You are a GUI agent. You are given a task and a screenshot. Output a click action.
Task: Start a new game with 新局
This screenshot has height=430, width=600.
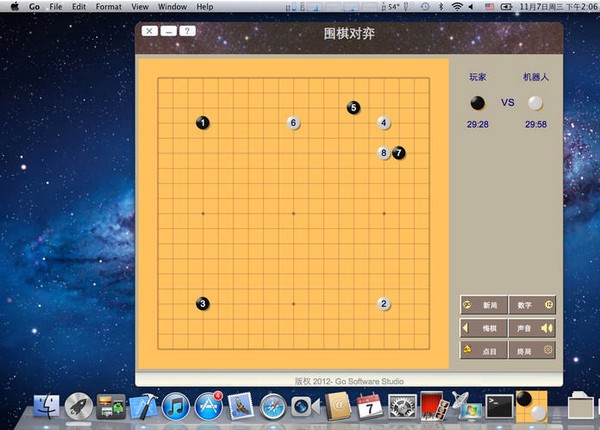coord(484,305)
